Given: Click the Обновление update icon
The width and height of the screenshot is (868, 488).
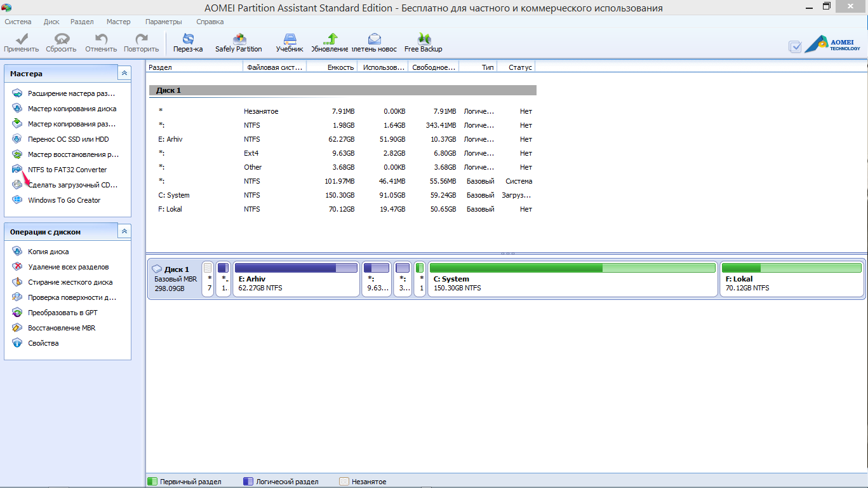Looking at the screenshot, I should coord(330,39).
